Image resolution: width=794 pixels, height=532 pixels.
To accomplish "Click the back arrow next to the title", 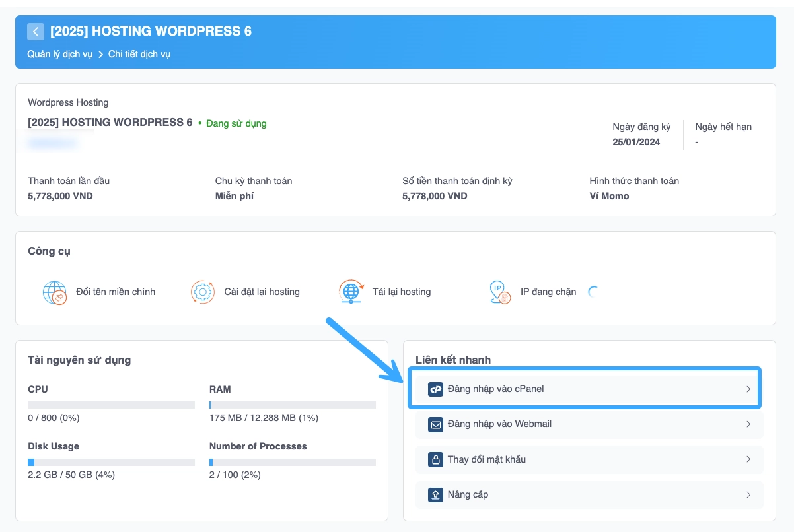I will pos(36,31).
